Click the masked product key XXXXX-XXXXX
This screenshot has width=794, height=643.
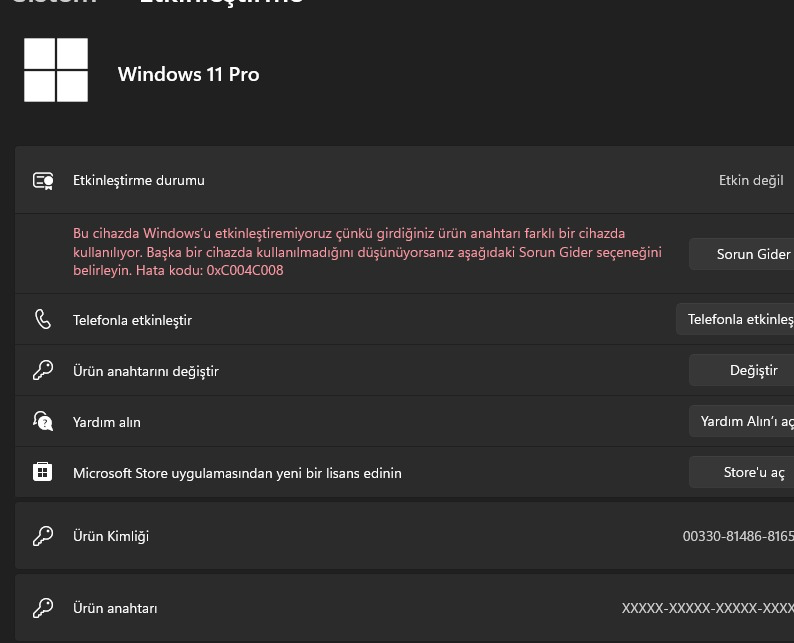708,608
